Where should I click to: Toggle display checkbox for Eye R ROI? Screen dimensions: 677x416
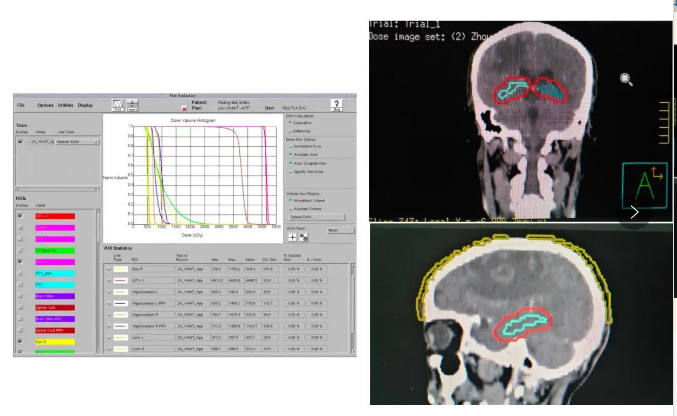[x=20, y=340]
